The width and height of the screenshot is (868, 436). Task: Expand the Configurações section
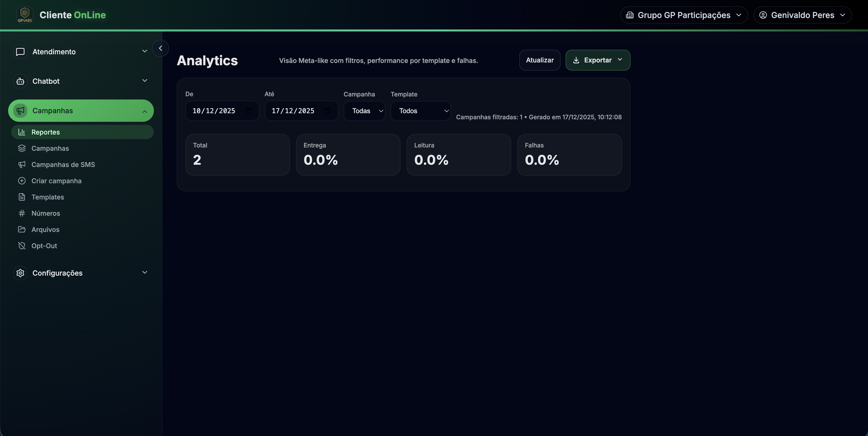coord(144,273)
